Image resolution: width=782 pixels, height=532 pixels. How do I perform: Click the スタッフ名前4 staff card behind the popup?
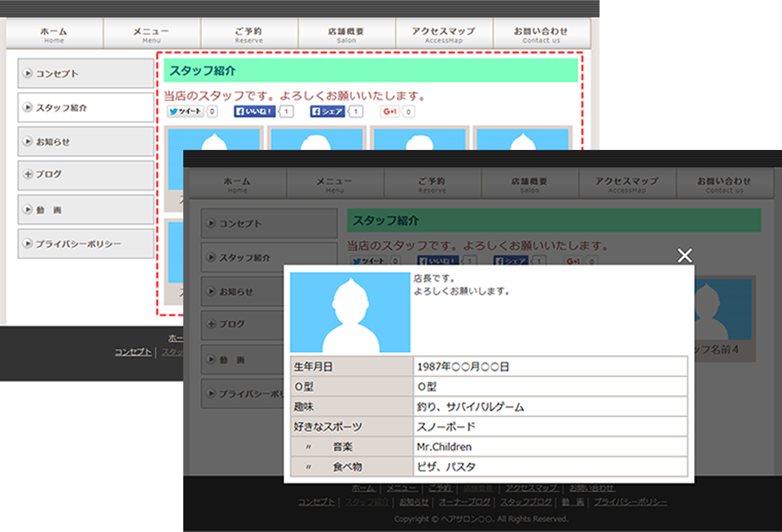[x=725, y=319]
